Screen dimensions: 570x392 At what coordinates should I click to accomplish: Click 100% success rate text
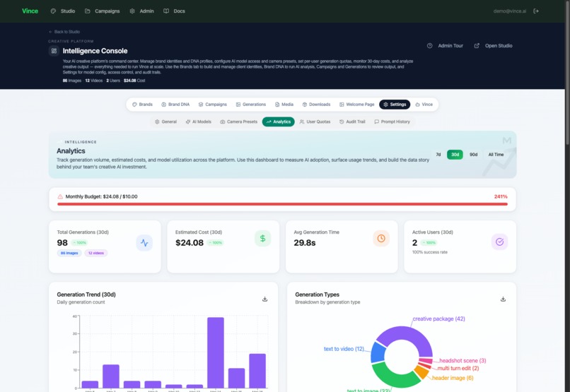pos(430,252)
